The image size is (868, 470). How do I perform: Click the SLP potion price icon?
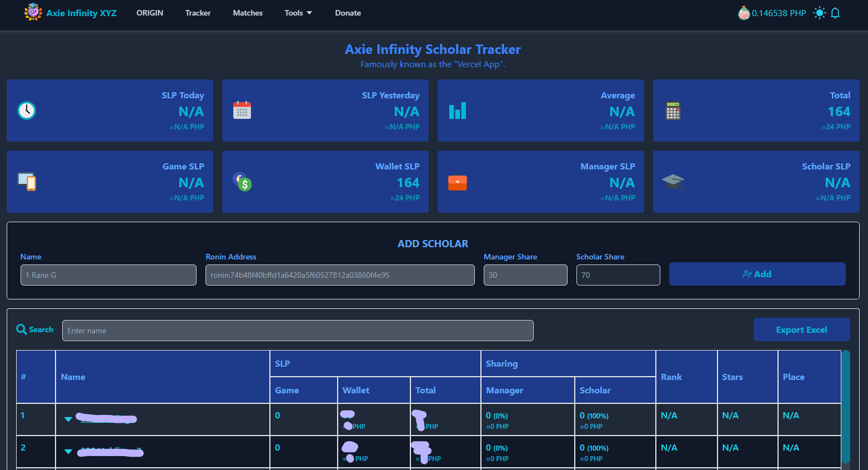pyautogui.click(x=744, y=13)
